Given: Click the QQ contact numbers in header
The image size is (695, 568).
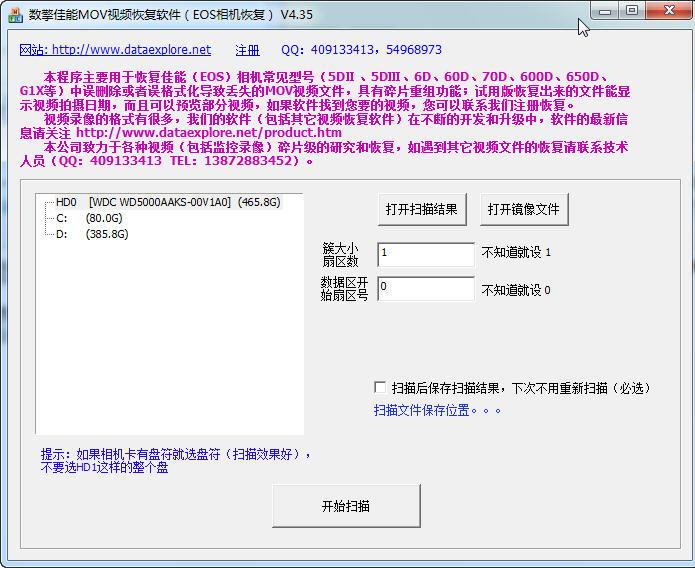Looking at the screenshot, I should point(361,50).
